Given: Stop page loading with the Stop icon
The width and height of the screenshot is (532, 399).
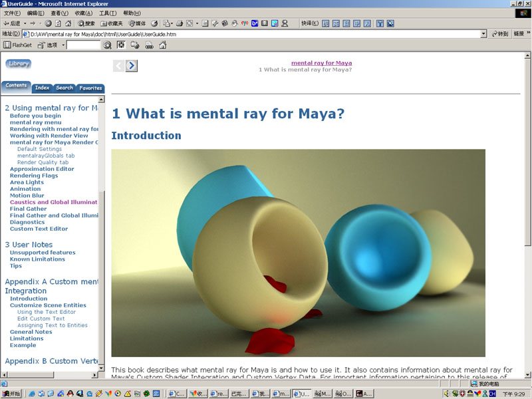Looking at the screenshot, I should tap(48, 23).
